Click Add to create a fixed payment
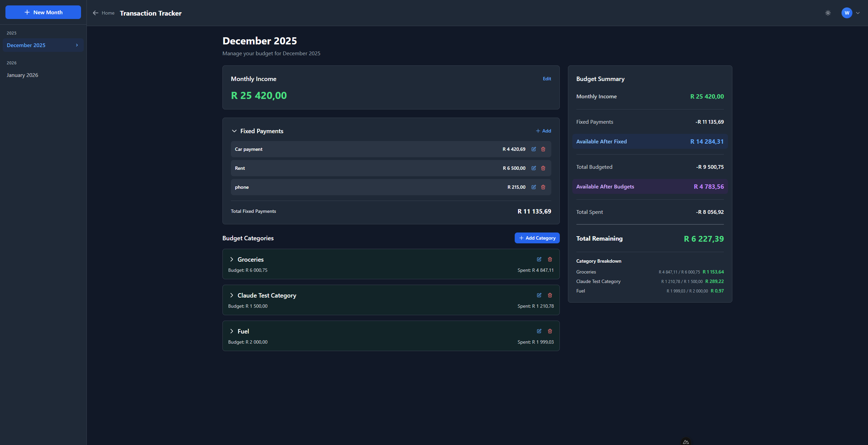This screenshot has width=868, height=445. point(543,131)
